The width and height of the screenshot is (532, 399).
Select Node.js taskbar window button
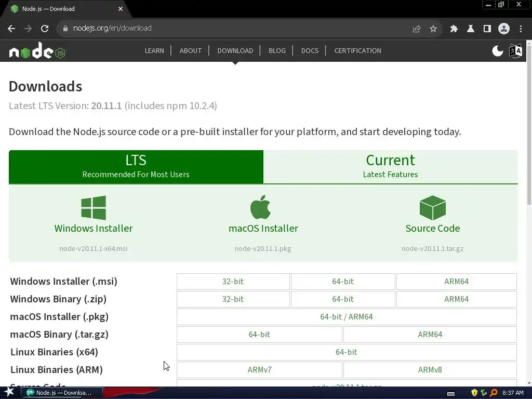[x=62, y=393]
